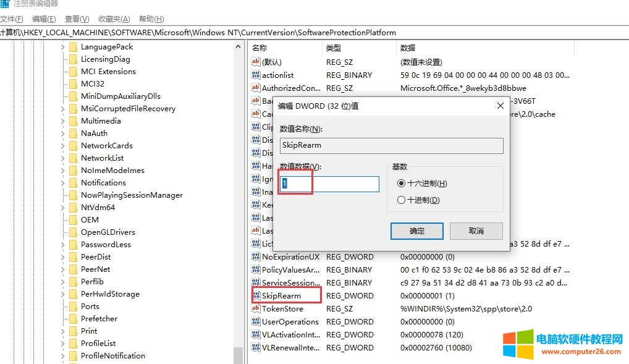The width and height of the screenshot is (629, 364).
Task: Select the PerHwIdStorage tree item
Action: [110, 294]
